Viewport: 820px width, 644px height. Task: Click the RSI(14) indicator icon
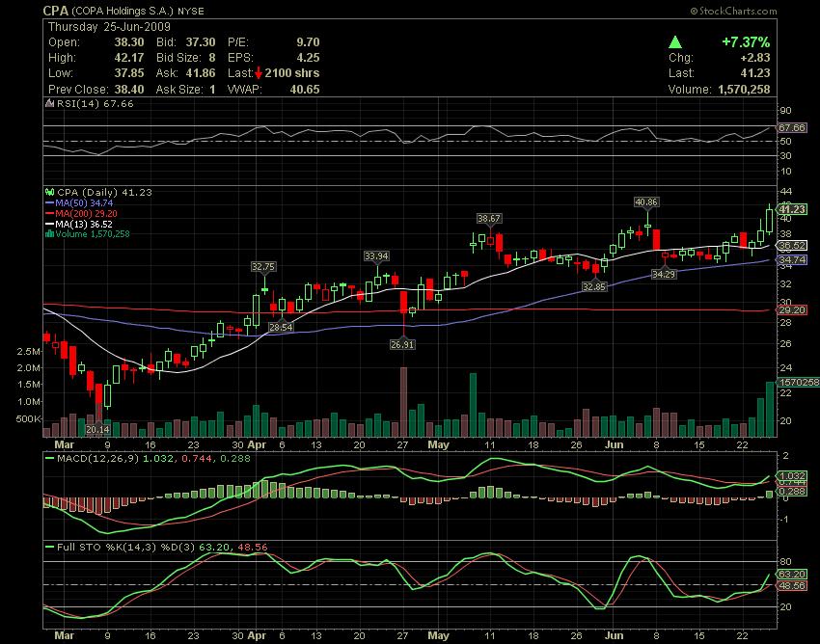pyautogui.click(x=49, y=103)
